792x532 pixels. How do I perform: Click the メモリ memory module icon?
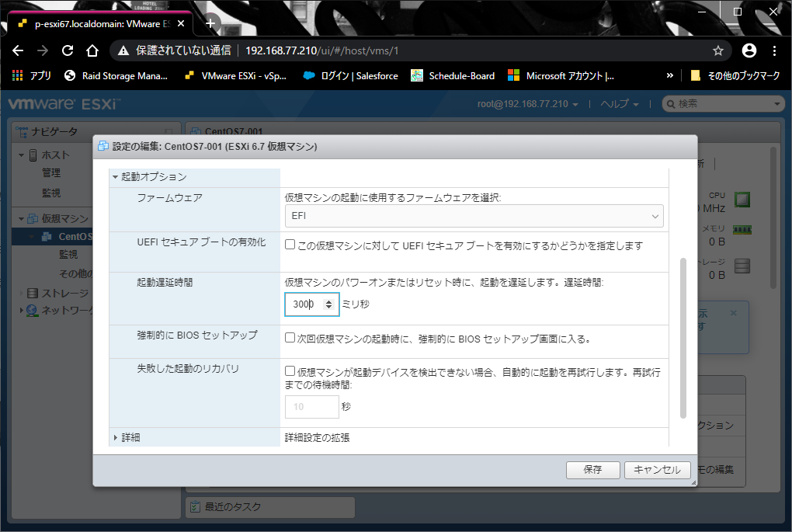742,230
